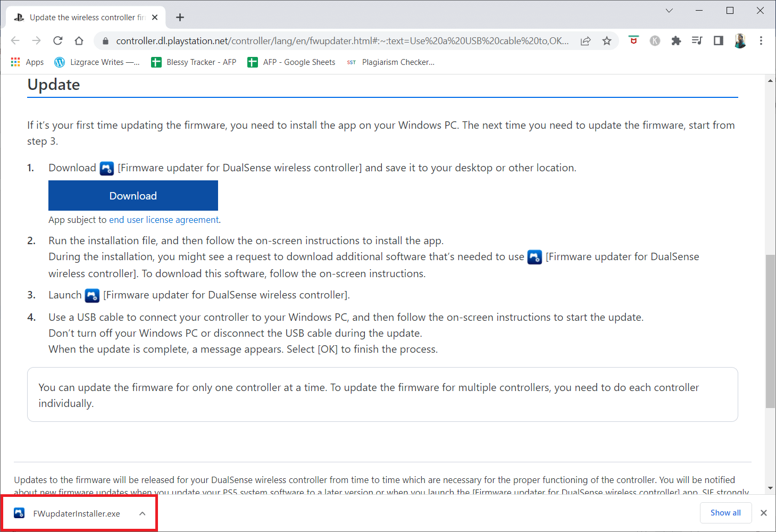The height and width of the screenshot is (532, 776).
Task: Open the McAfee WebAdvisor extension
Action: pyautogui.click(x=633, y=40)
